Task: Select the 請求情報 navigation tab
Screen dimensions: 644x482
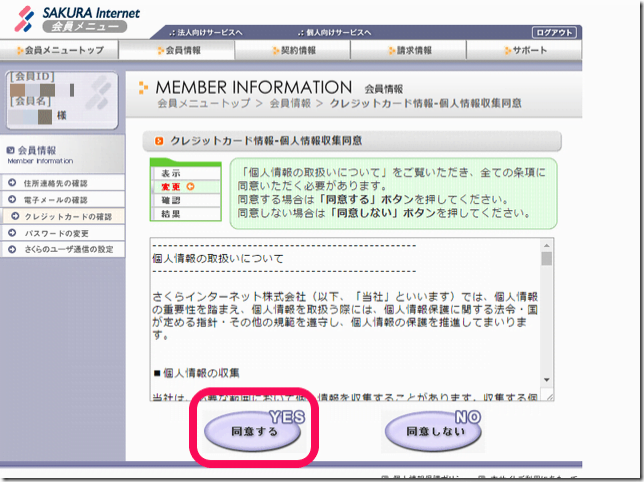Action: [x=411, y=50]
